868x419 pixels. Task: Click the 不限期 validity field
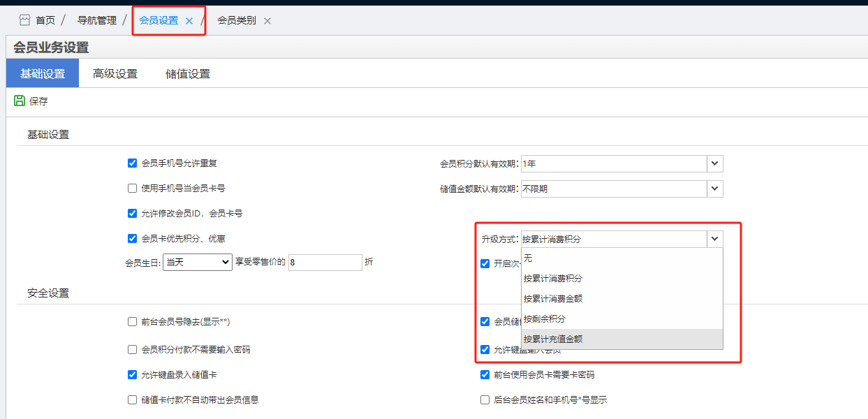pos(614,189)
